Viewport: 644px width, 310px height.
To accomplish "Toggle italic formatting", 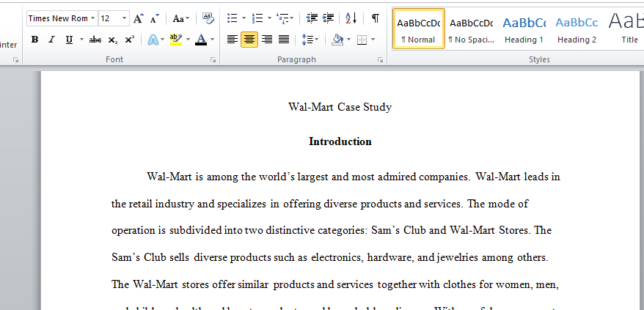I will click(x=52, y=40).
